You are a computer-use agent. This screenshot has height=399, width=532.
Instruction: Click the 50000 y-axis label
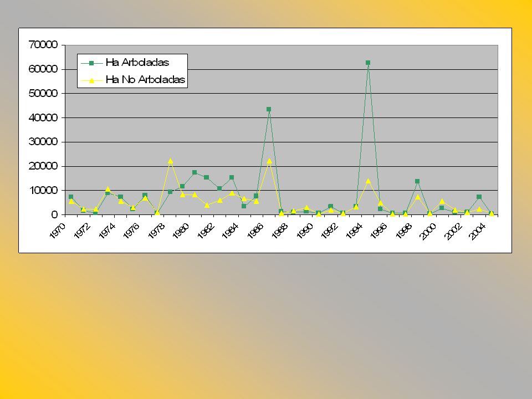[43, 93]
